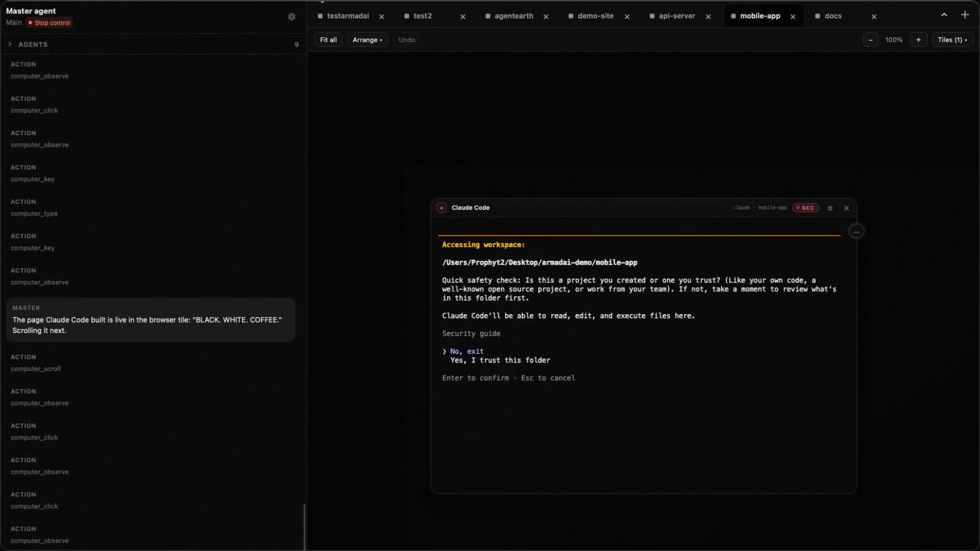Collapse tab bar with the up chevron

944,15
